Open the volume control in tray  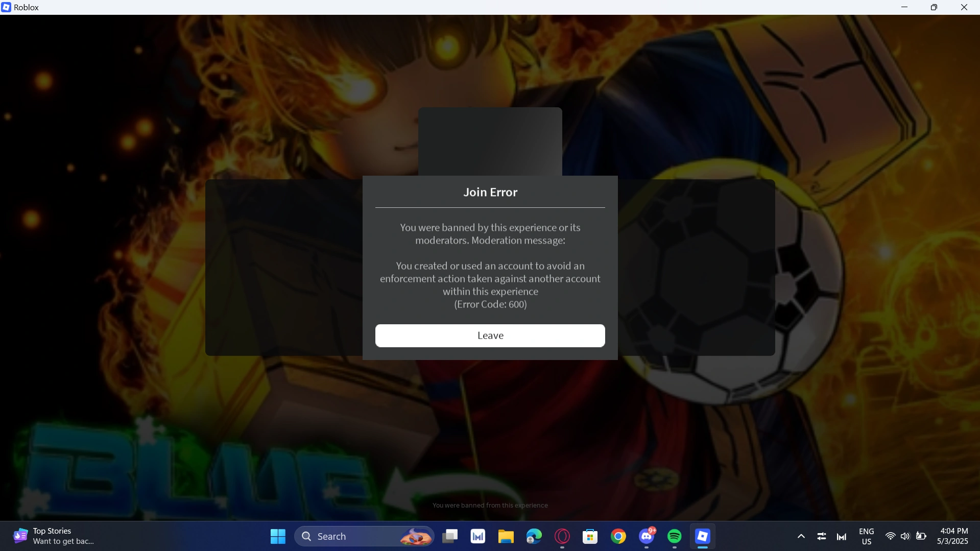point(905,536)
